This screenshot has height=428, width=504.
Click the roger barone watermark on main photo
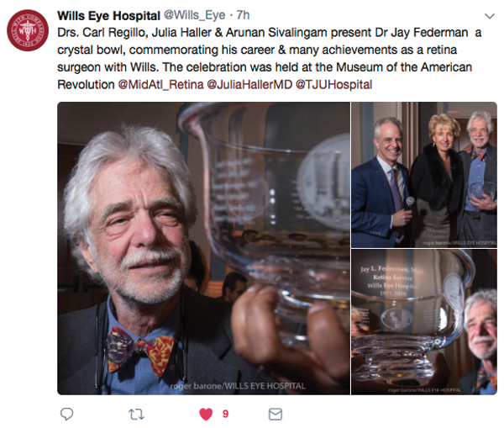[x=238, y=386]
